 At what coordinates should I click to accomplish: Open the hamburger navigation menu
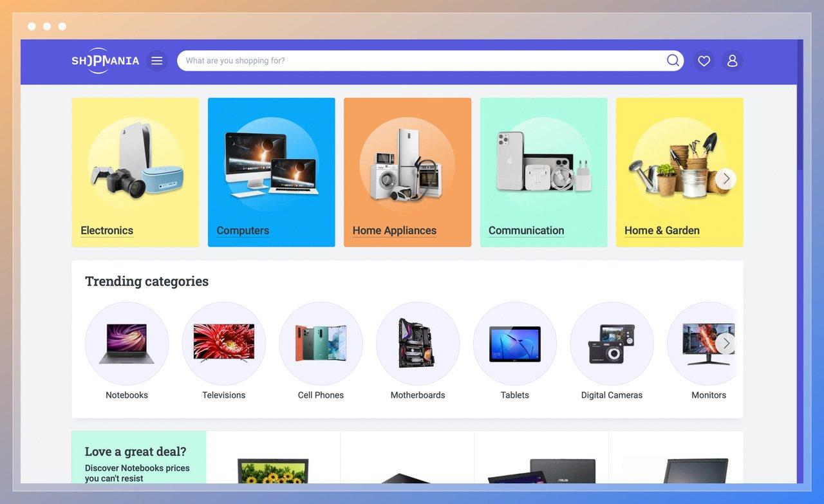[157, 60]
